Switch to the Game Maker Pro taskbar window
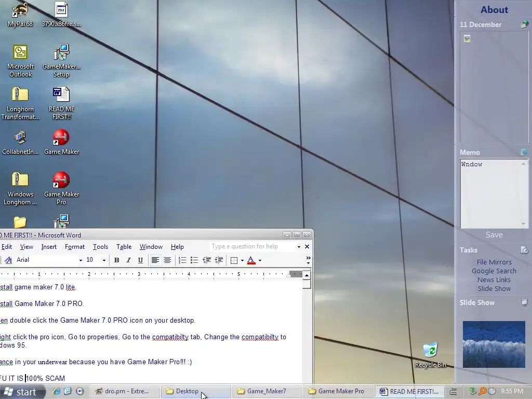The height and width of the screenshot is (399, 532). [x=338, y=391]
